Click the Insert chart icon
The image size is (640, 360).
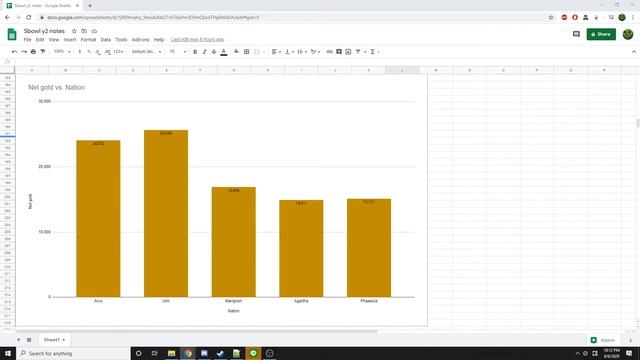point(348,52)
